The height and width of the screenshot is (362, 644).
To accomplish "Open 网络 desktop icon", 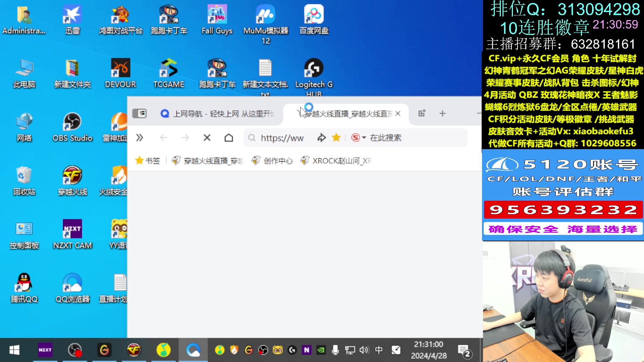I will coord(24,127).
